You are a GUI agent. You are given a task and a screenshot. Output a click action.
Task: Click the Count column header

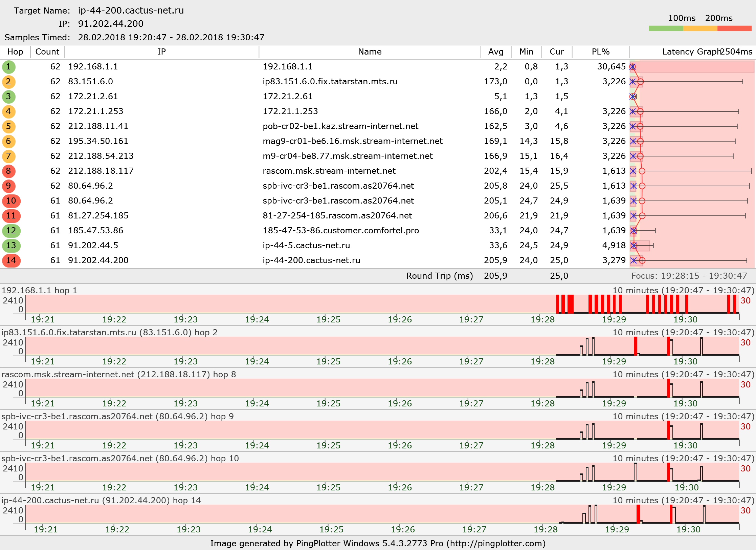click(x=47, y=52)
